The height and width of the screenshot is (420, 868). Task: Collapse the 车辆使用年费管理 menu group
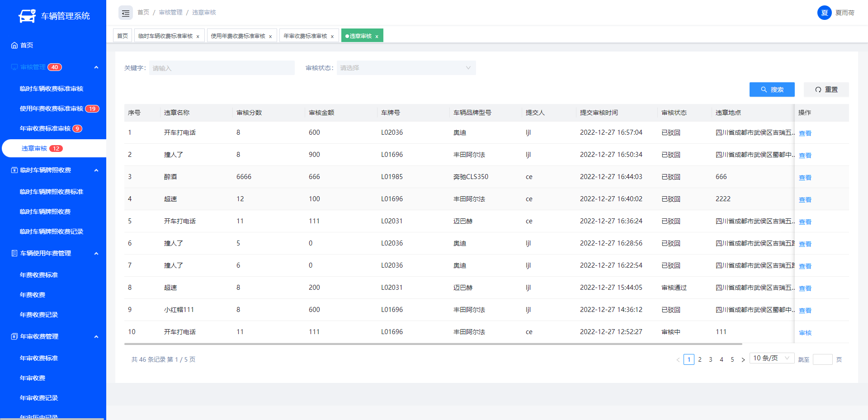(x=96, y=254)
